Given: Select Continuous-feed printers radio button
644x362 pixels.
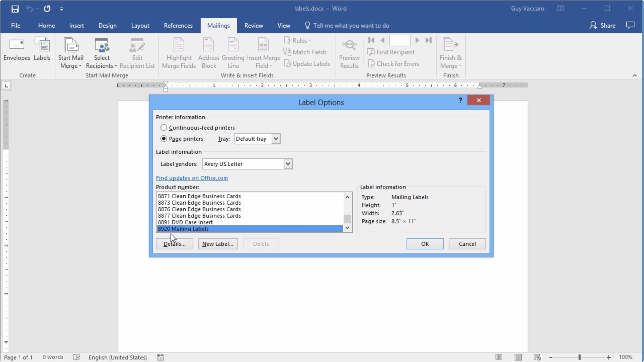Looking at the screenshot, I should coord(164,127).
